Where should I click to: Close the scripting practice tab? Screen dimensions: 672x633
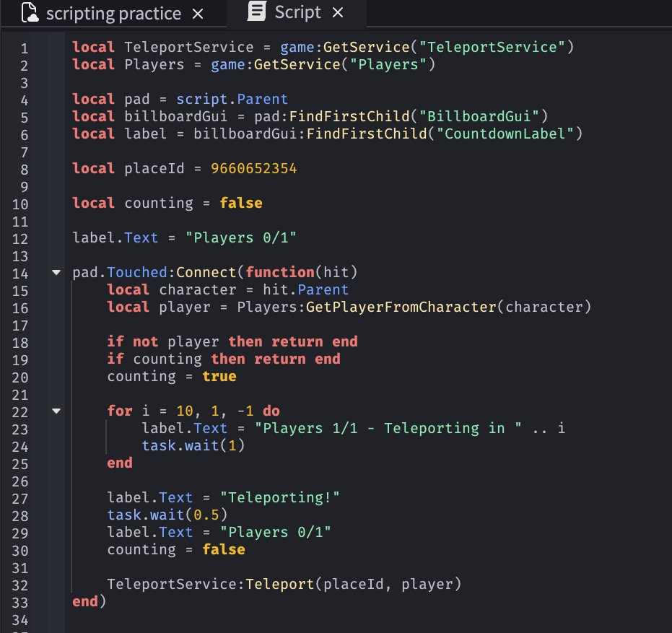point(198,14)
